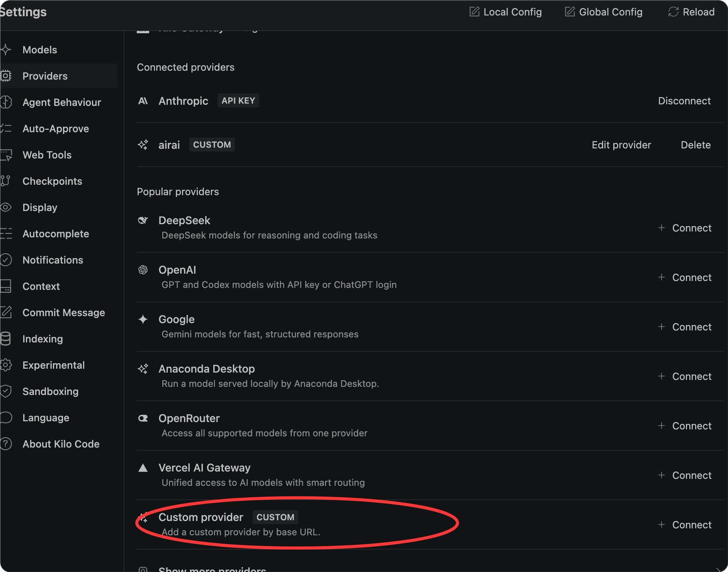Click the Language speech bubble icon

(x=6, y=417)
